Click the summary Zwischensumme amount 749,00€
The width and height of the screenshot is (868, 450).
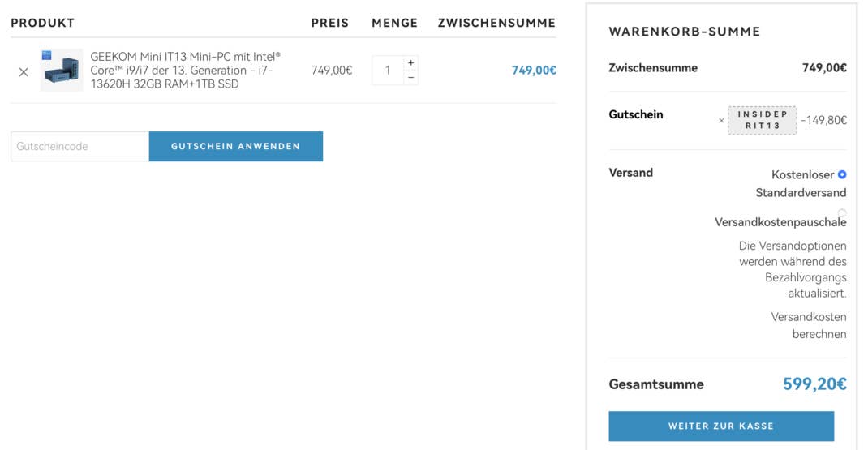tap(824, 68)
